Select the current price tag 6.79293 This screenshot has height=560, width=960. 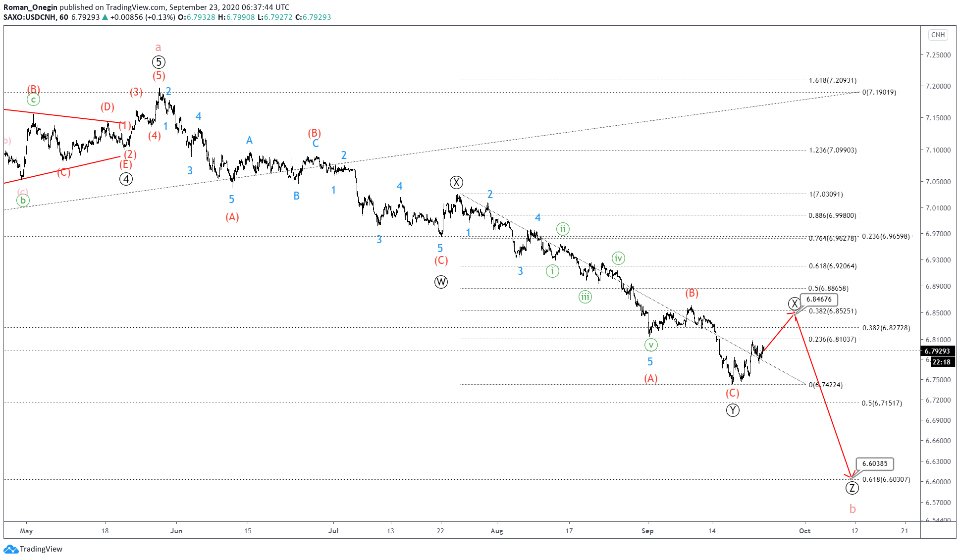(937, 351)
